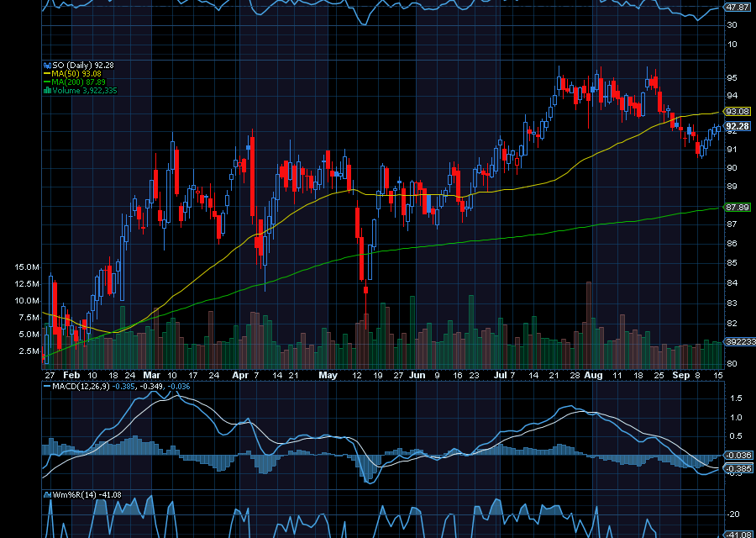This screenshot has height=538, width=756.
Task: Click the 15 date label after Sep
Action: (x=717, y=376)
